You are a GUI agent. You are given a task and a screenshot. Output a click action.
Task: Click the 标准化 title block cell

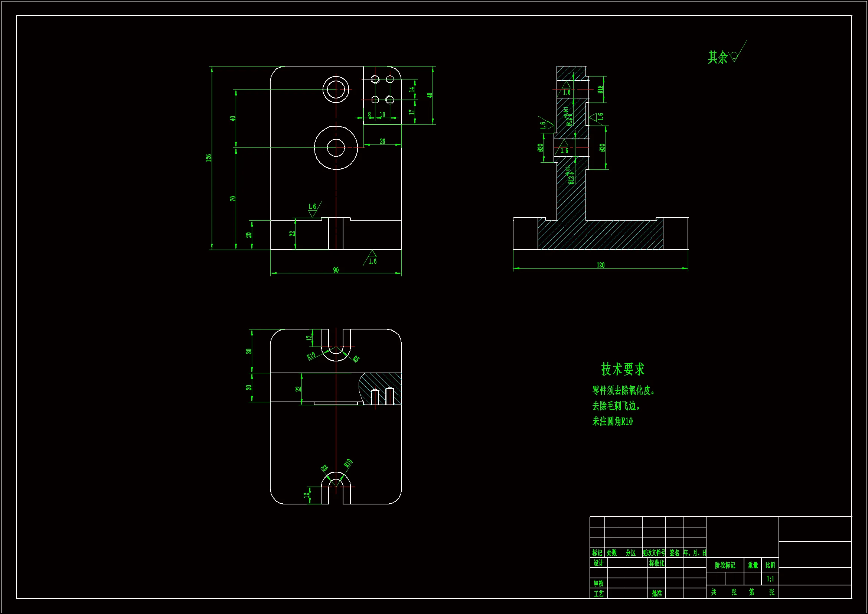pos(657,563)
